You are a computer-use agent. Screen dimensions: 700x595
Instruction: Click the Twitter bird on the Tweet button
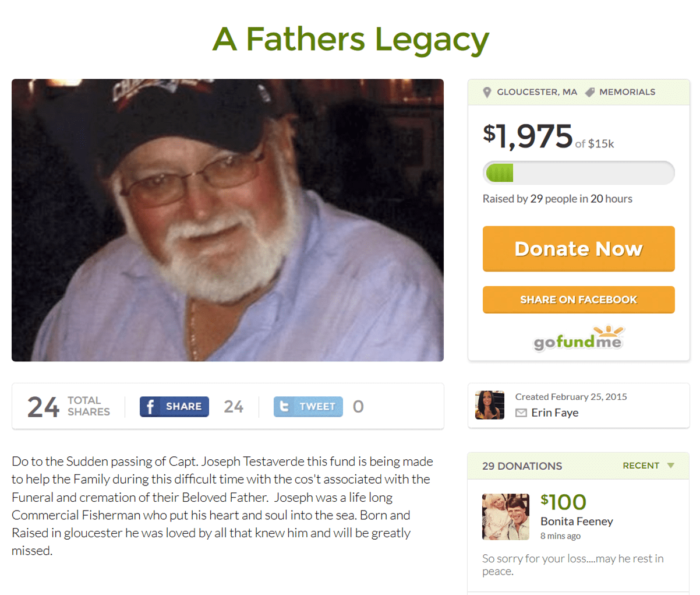tap(285, 406)
